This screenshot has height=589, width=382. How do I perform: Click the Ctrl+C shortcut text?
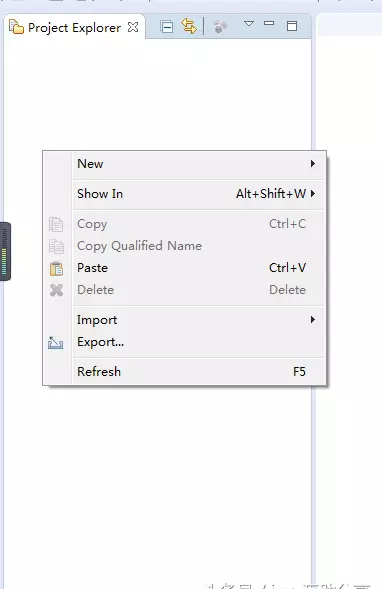287,224
